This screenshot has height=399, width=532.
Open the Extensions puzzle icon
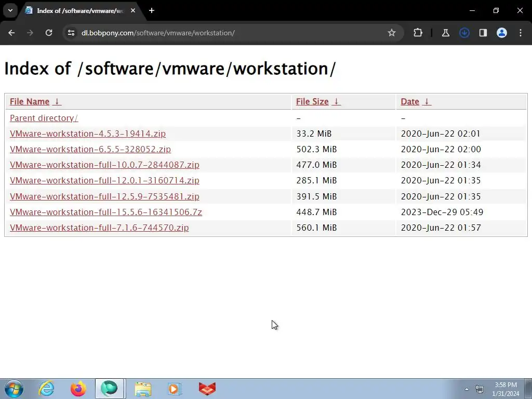coord(418,33)
